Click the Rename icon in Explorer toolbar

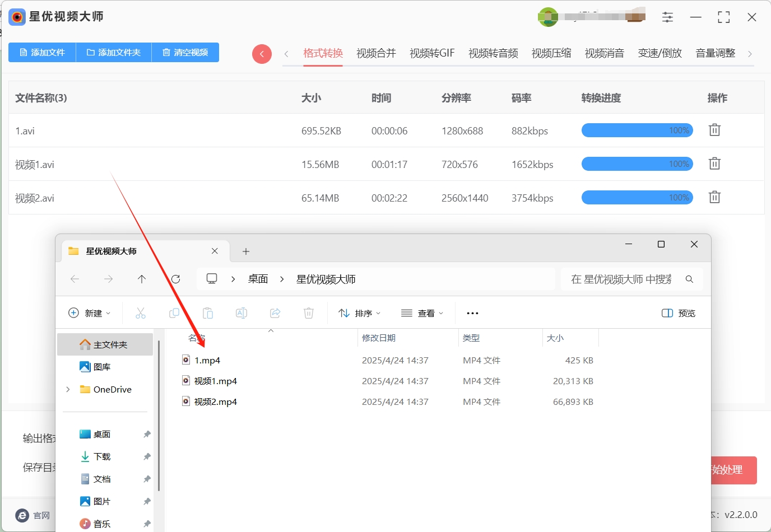click(241, 313)
